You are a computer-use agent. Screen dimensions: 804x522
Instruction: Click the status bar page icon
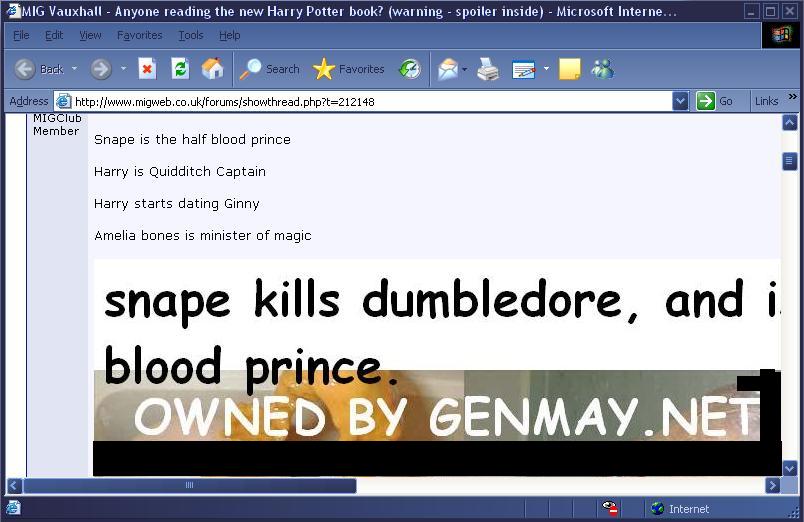point(13,508)
